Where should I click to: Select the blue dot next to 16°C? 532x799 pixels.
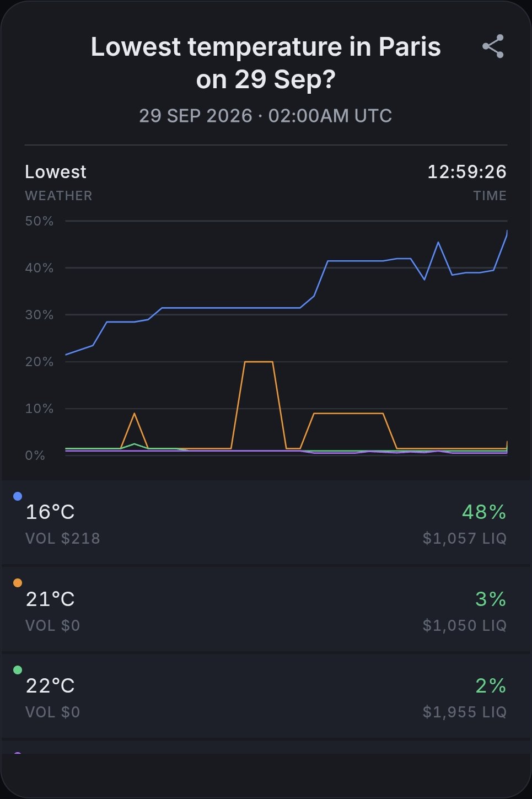(x=18, y=496)
